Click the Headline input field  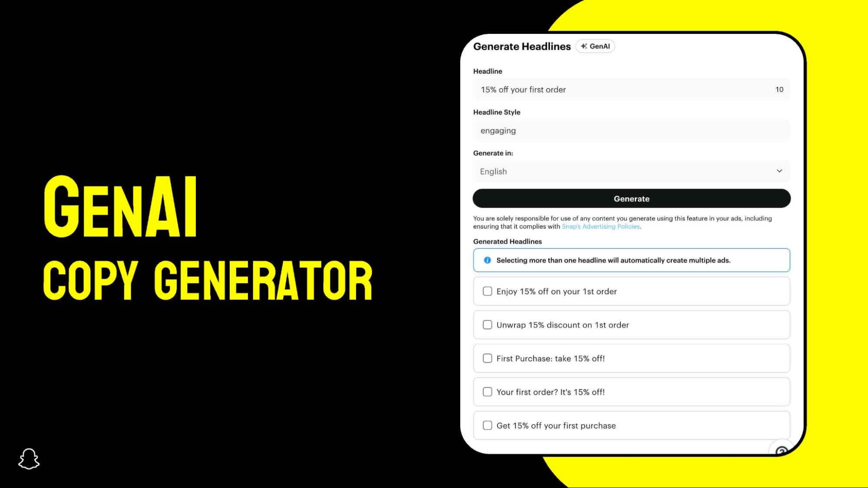tap(631, 89)
